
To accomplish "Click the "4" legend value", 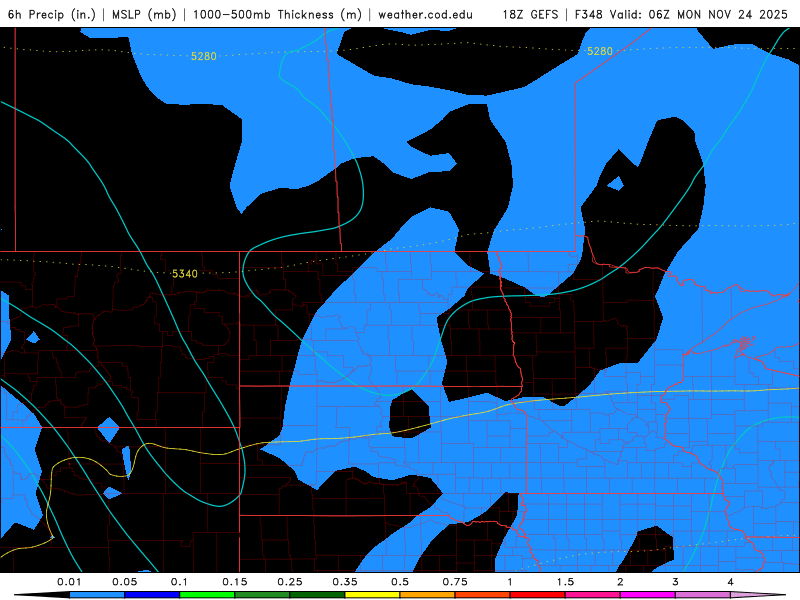I will point(731,582).
